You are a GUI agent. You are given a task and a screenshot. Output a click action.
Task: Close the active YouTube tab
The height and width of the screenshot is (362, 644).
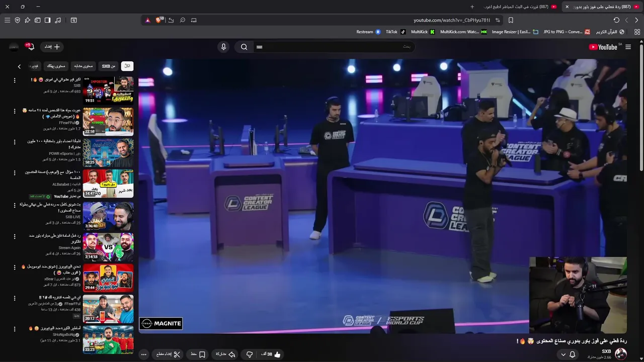coord(567,7)
